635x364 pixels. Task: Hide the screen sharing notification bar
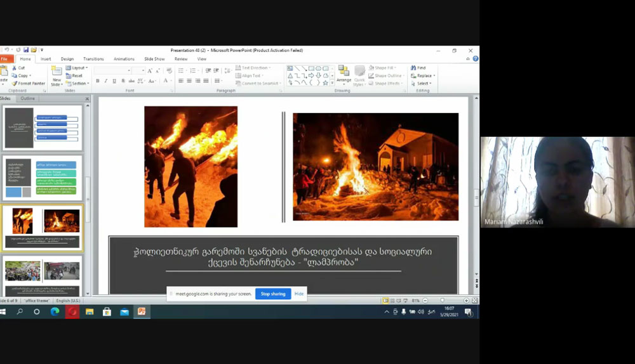(298, 294)
